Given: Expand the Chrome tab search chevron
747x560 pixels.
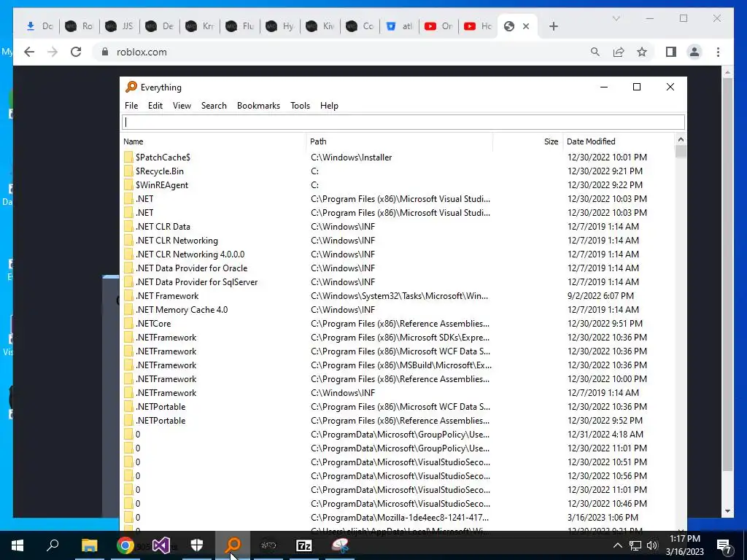Looking at the screenshot, I should (x=616, y=18).
